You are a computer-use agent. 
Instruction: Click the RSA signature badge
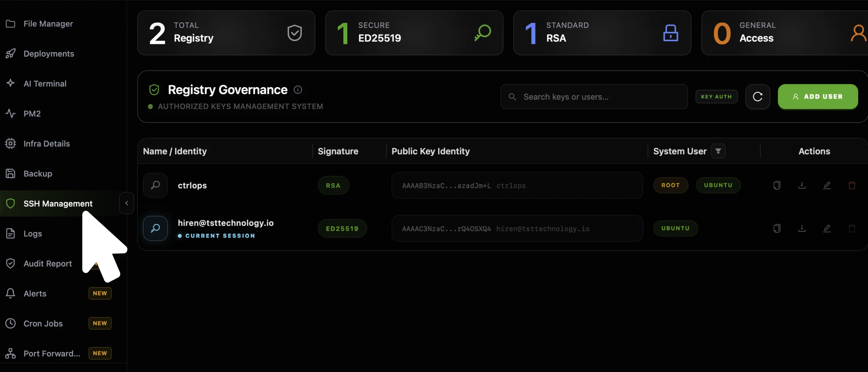(333, 186)
